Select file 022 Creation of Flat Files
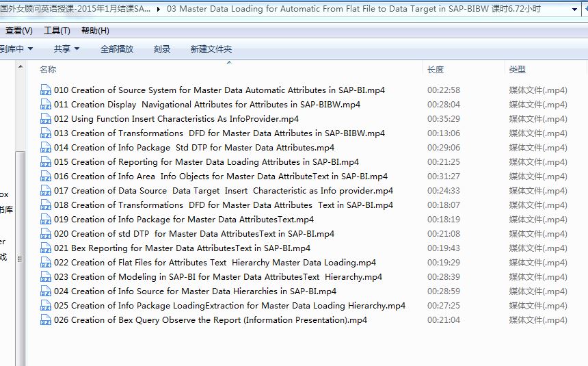The width and height of the screenshot is (588, 366). [215, 263]
